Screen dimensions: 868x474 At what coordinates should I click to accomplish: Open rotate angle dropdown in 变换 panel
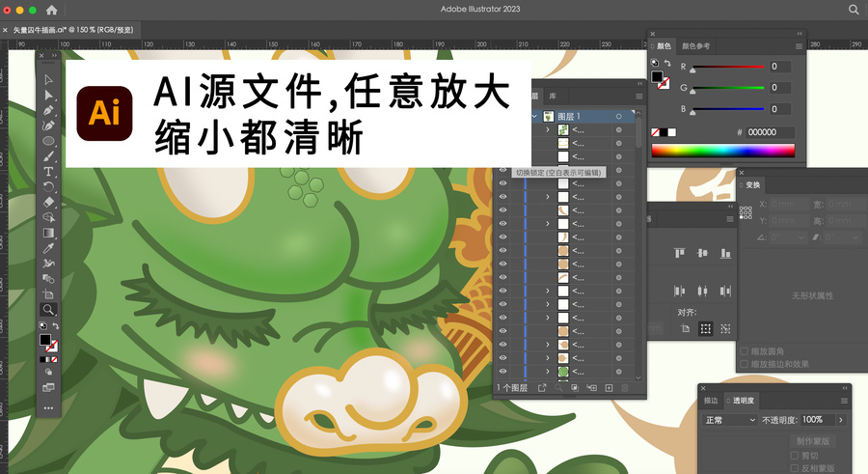[801, 237]
